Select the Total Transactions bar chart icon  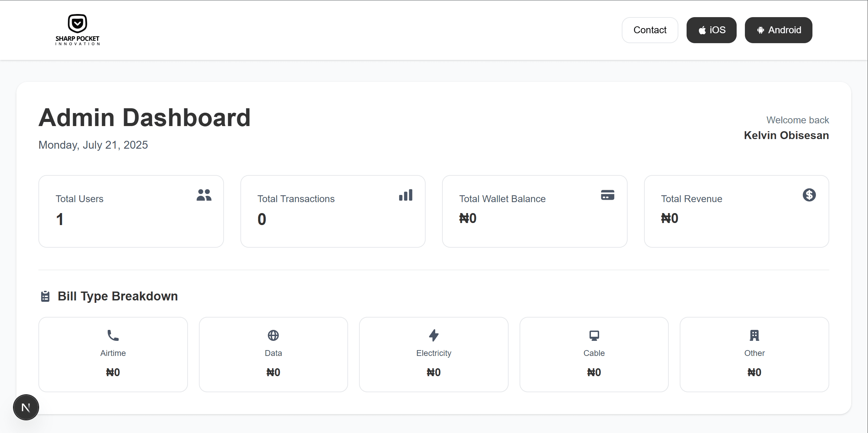pos(406,195)
